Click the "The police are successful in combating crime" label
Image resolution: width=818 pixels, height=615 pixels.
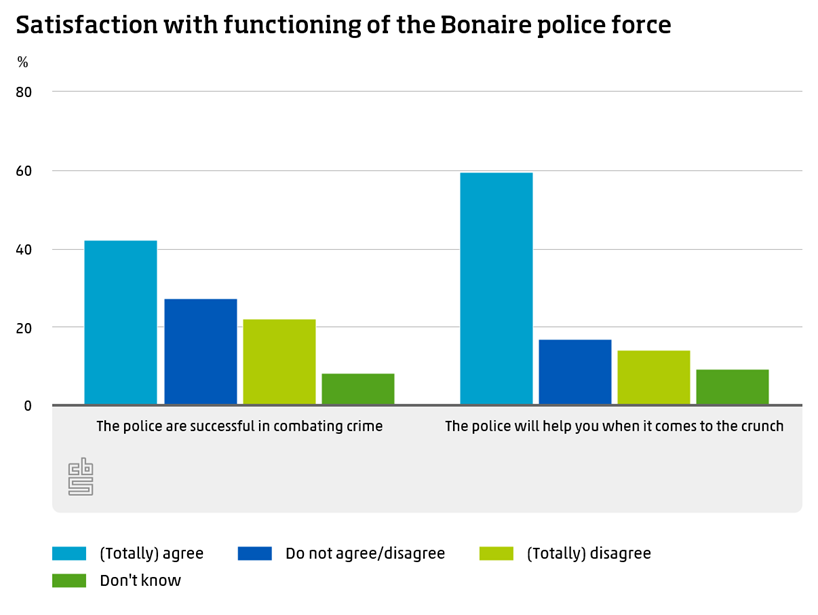(239, 426)
